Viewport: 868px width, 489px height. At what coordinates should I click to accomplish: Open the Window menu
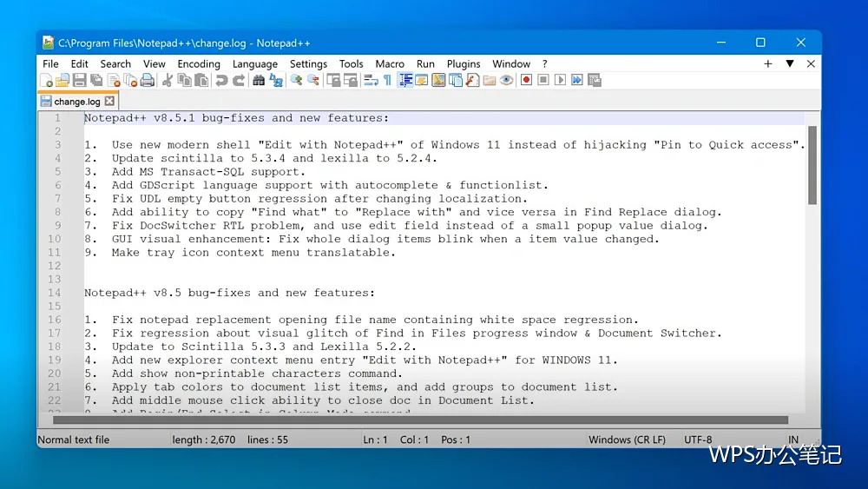511,63
